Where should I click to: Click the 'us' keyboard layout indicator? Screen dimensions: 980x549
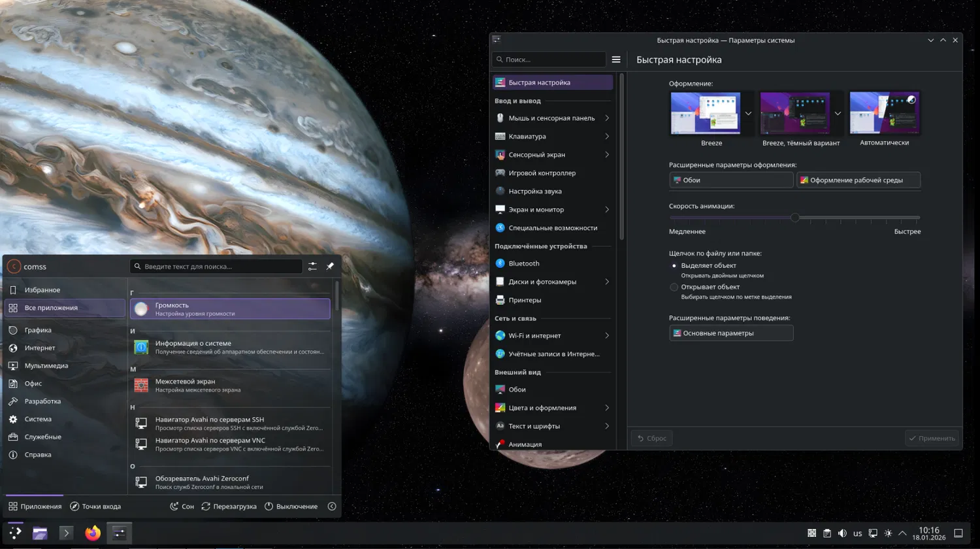[x=857, y=533]
